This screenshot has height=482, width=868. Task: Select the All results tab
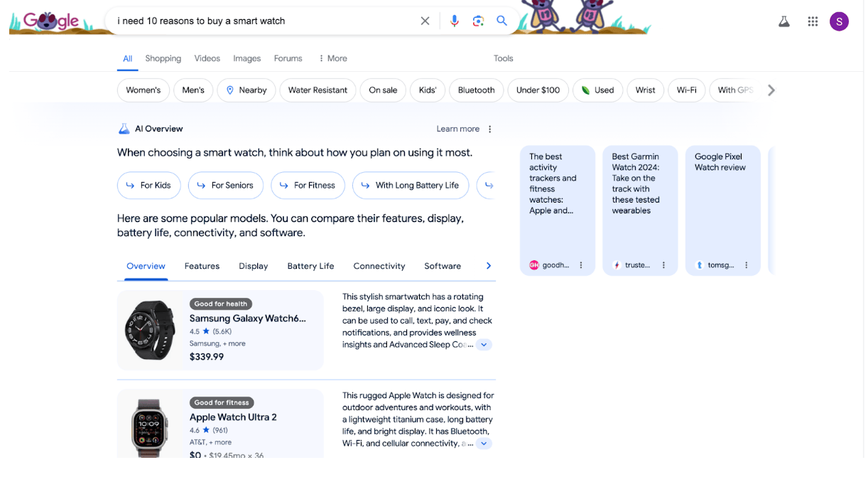(x=128, y=59)
